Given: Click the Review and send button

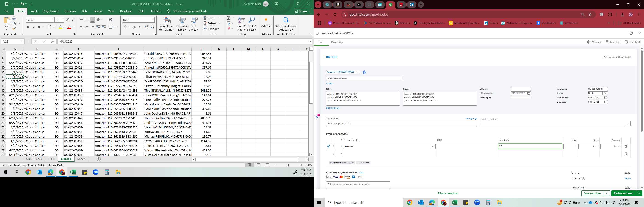Looking at the screenshot, I should click(x=624, y=193).
